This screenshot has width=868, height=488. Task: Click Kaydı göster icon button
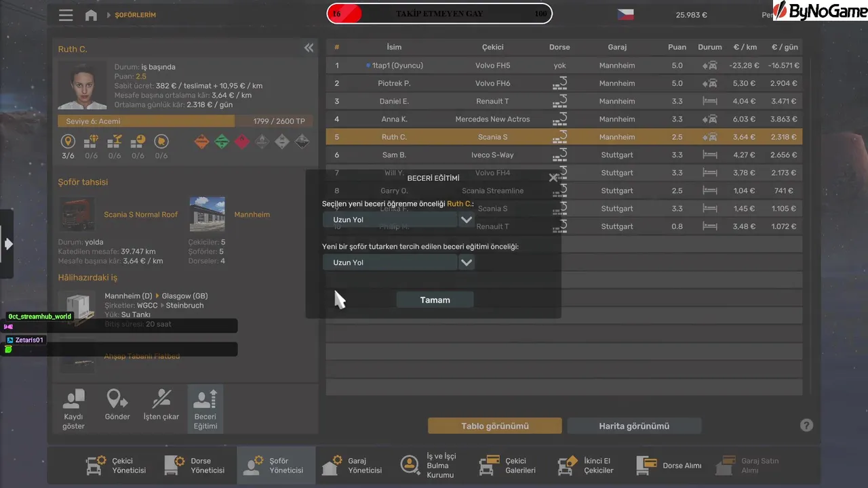point(74,409)
